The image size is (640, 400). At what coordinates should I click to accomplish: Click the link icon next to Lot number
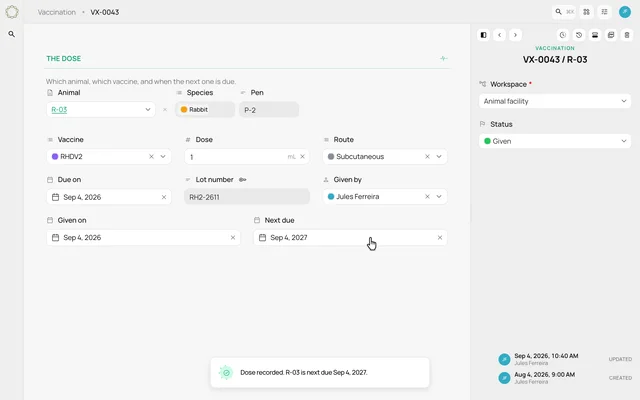(242, 180)
